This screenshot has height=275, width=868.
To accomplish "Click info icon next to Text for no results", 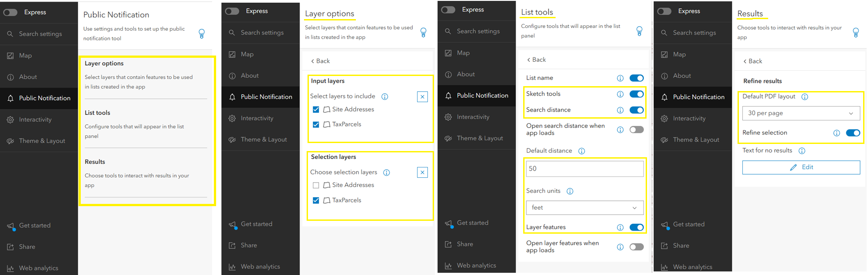I will pos(802,151).
